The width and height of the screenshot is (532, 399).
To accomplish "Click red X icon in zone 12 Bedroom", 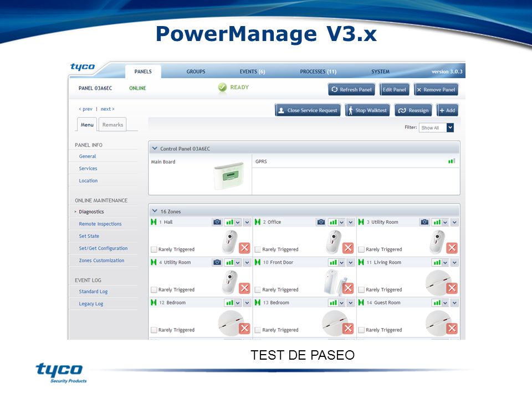I will (x=244, y=329).
